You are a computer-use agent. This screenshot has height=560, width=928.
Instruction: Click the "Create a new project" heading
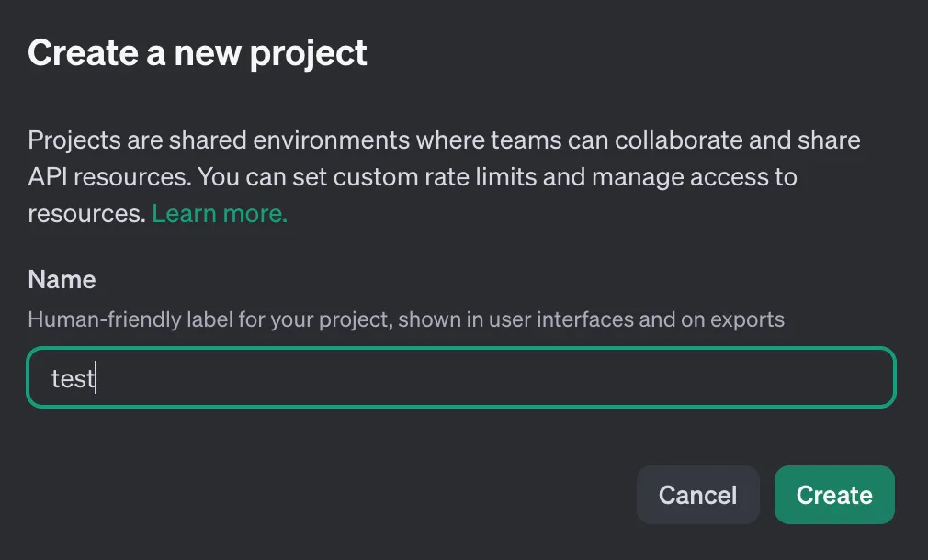198,53
